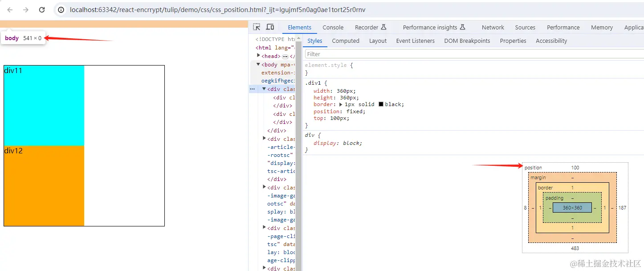The height and width of the screenshot is (271, 644).
Task: Open the Properties subtab
Action: tap(513, 41)
